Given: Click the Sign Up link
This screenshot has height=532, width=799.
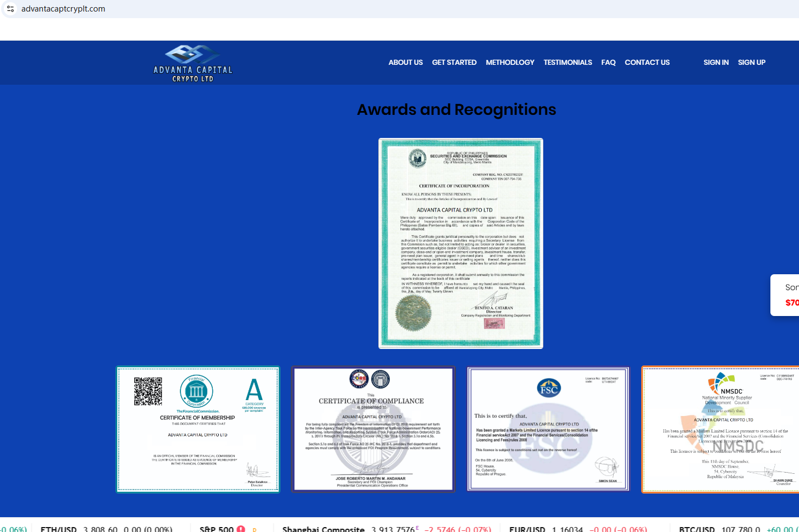Looking at the screenshot, I should coord(752,63).
